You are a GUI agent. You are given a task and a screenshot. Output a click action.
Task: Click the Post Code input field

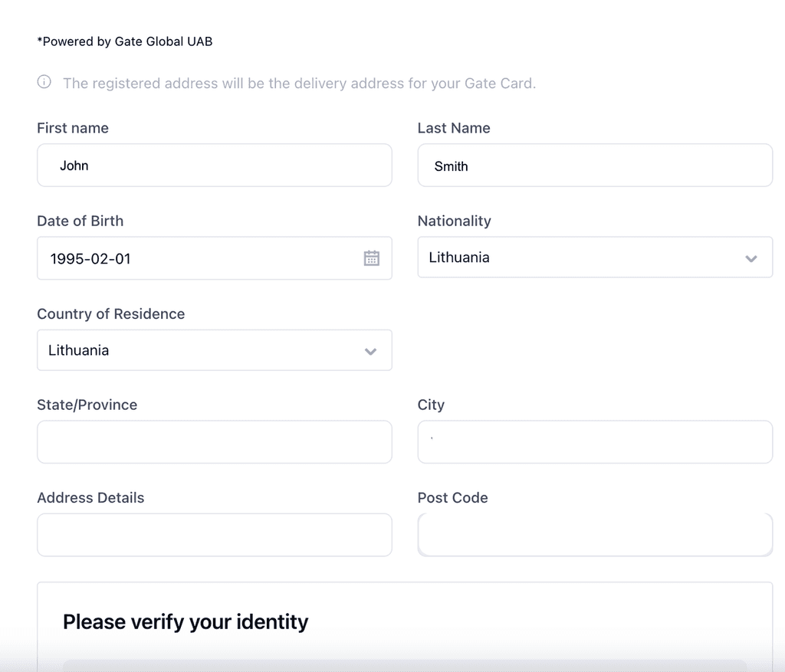coord(594,535)
